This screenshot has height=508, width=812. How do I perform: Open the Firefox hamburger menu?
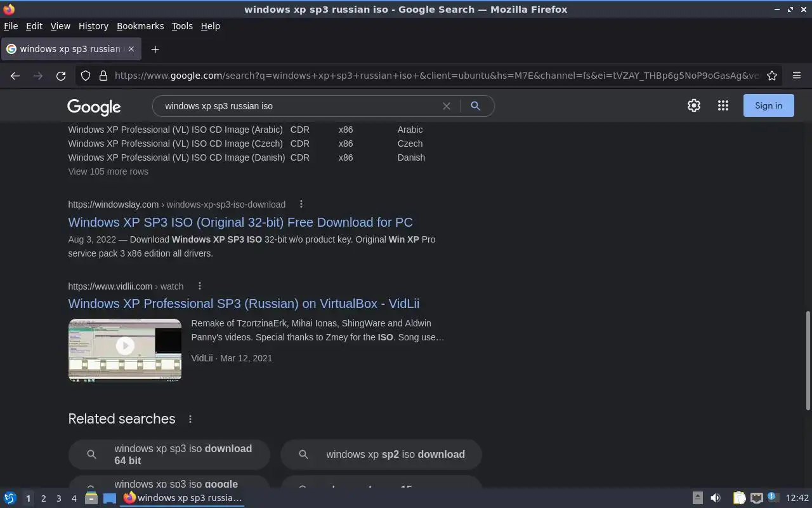797,76
